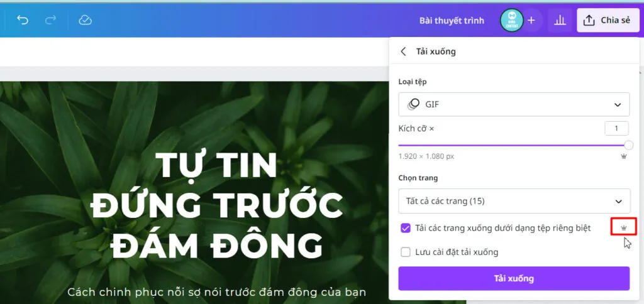Viewport: 644px width, 304px height.
Task: Click the Undo arrow icon
Action: [23, 20]
